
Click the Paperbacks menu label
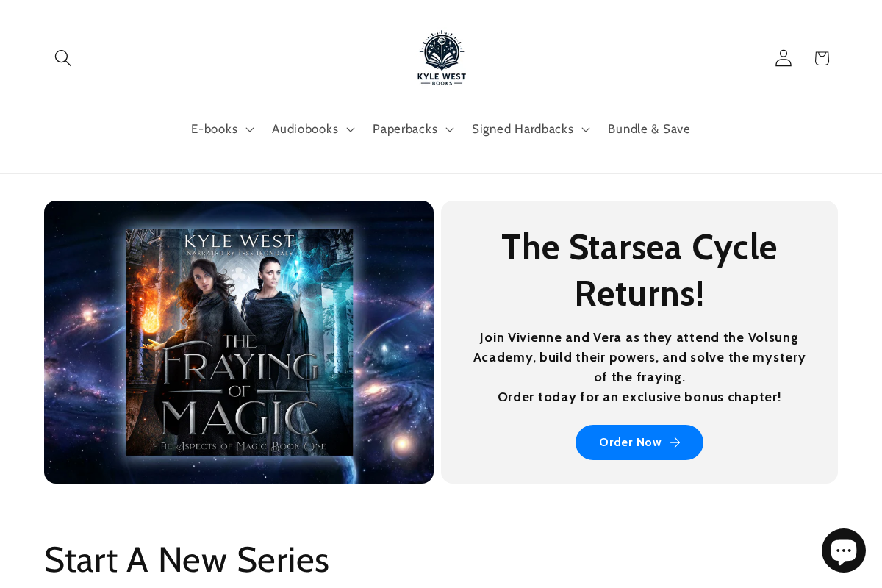coord(405,129)
